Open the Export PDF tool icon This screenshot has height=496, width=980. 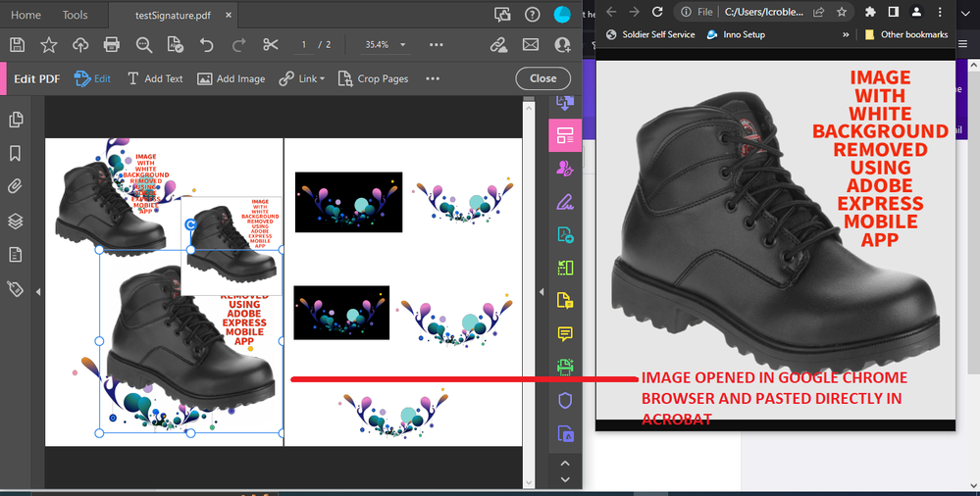(565, 235)
